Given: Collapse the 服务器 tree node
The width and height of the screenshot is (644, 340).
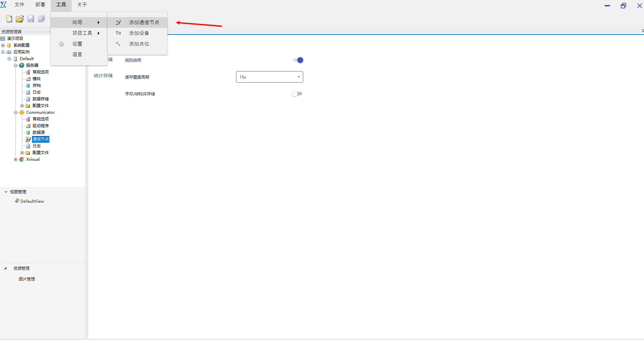Looking at the screenshot, I should tap(15, 65).
